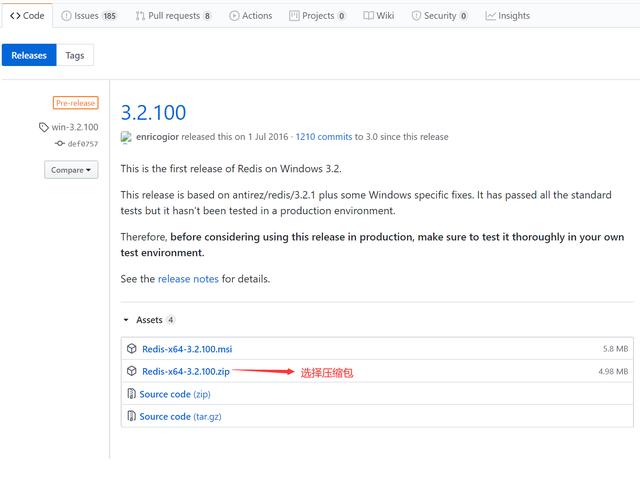
Task: Open the Code tab
Action: click(27, 16)
